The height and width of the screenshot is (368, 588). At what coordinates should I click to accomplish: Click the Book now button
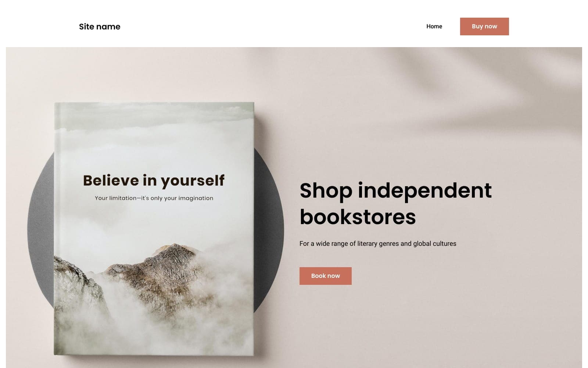pos(325,276)
